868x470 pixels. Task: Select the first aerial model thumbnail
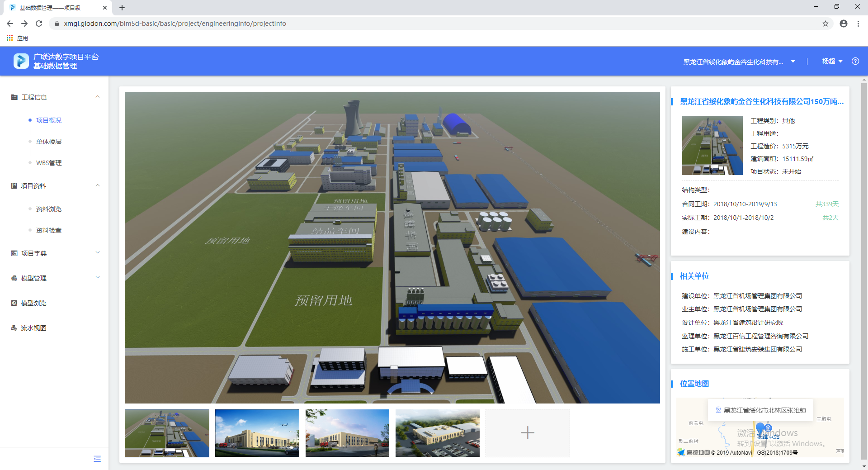(x=167, y=433)
